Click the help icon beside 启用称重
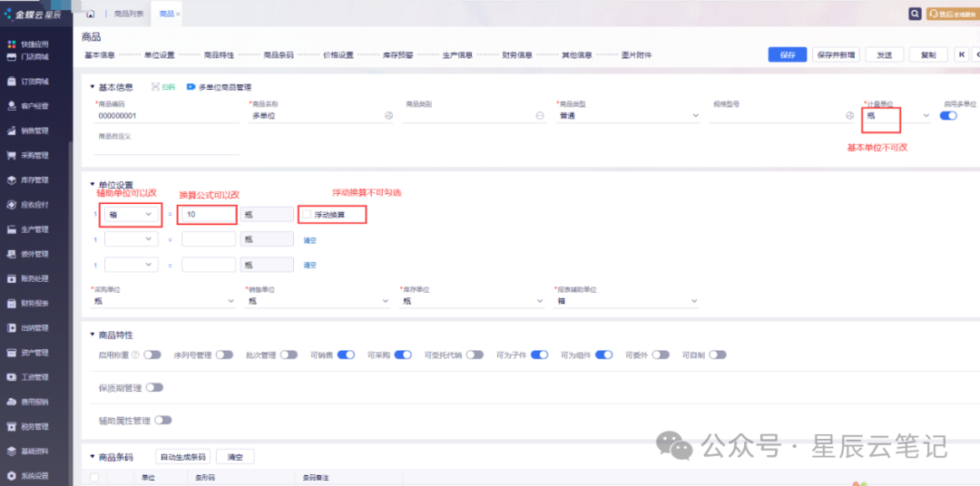Viewport: 980px width, 486px height. [135, 355]
